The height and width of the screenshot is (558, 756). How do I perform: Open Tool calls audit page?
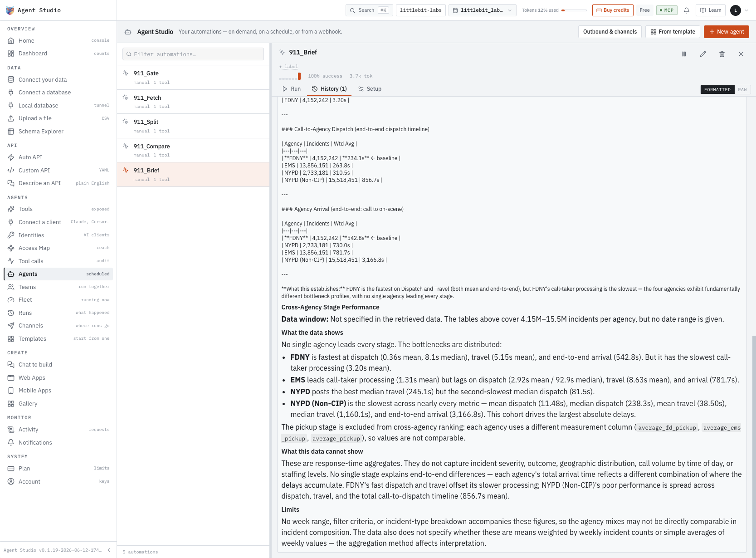[x=58, y=261]
